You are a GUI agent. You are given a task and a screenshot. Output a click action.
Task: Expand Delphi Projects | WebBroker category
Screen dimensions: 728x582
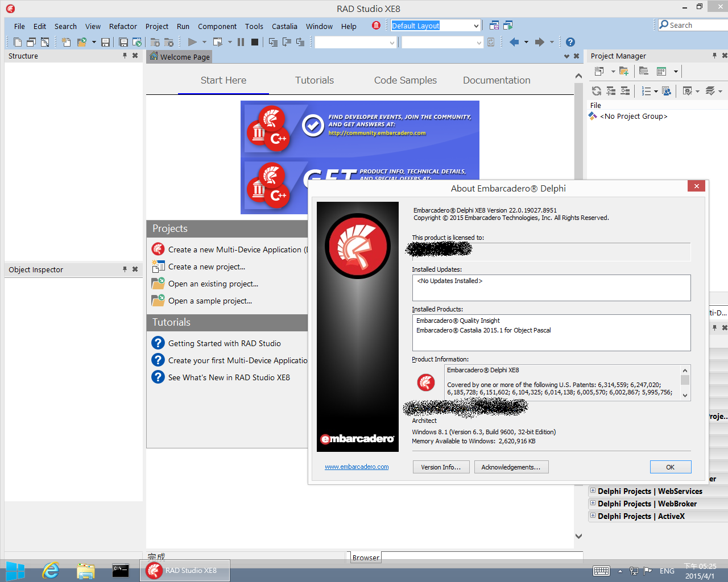point(593,503)
